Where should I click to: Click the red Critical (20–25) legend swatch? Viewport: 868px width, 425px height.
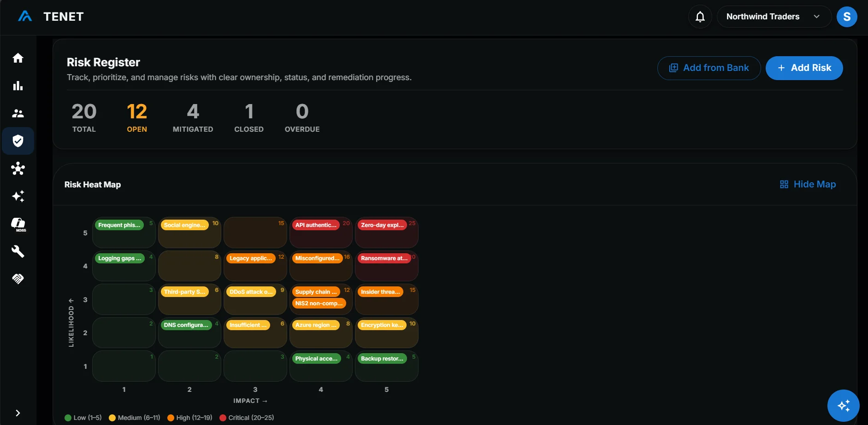tap(223, 418)
